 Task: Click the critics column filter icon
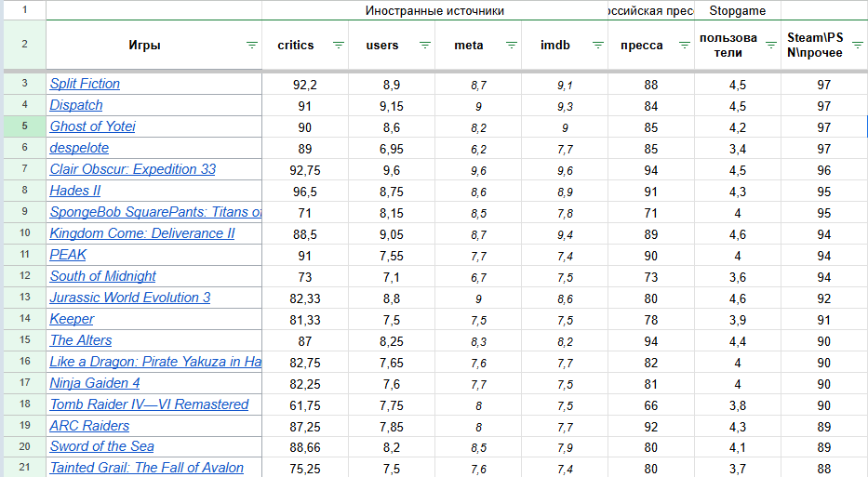pos(339,45)
